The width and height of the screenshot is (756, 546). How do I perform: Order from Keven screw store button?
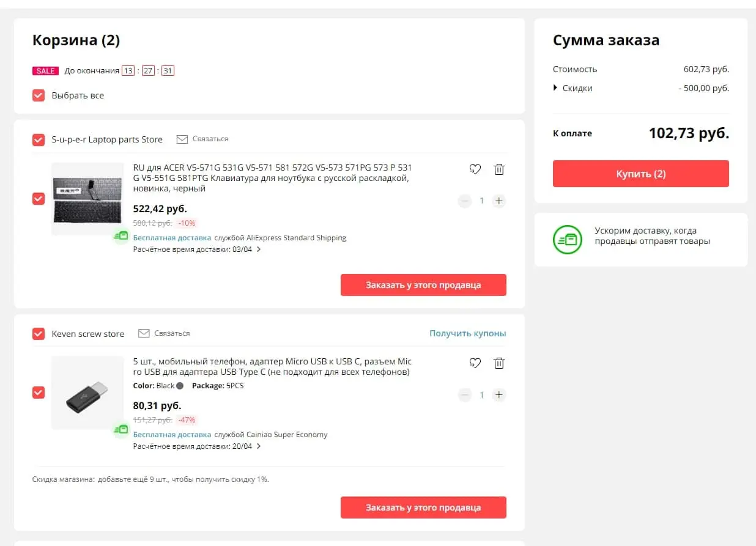click(x=423, y=507)
